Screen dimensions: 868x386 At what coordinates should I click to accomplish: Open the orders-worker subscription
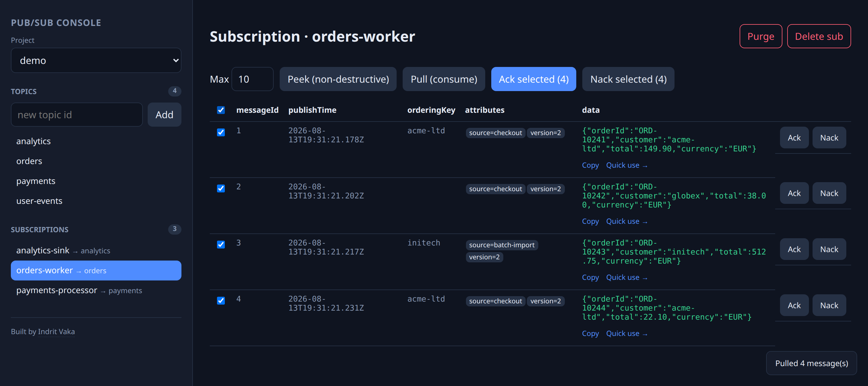96,271
